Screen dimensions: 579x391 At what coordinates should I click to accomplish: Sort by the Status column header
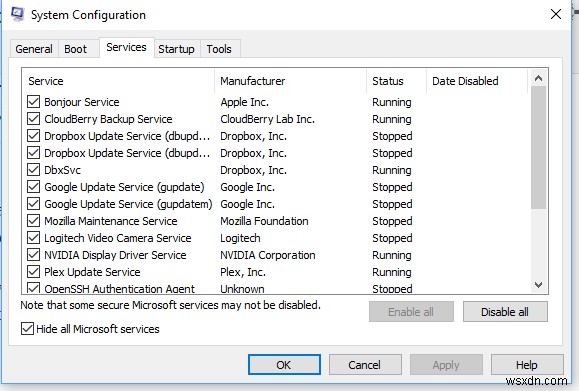[x=397, y=81]
